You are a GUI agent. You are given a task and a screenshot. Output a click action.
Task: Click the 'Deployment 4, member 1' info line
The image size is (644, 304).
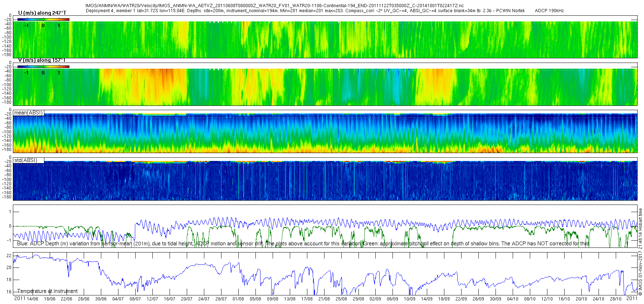[305, 11]
